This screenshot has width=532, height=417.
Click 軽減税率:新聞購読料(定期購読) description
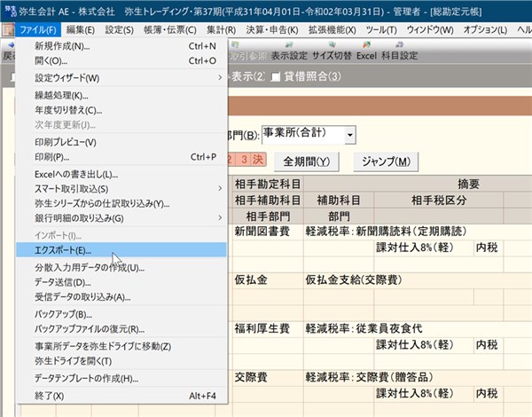click(x=386, y=232)
